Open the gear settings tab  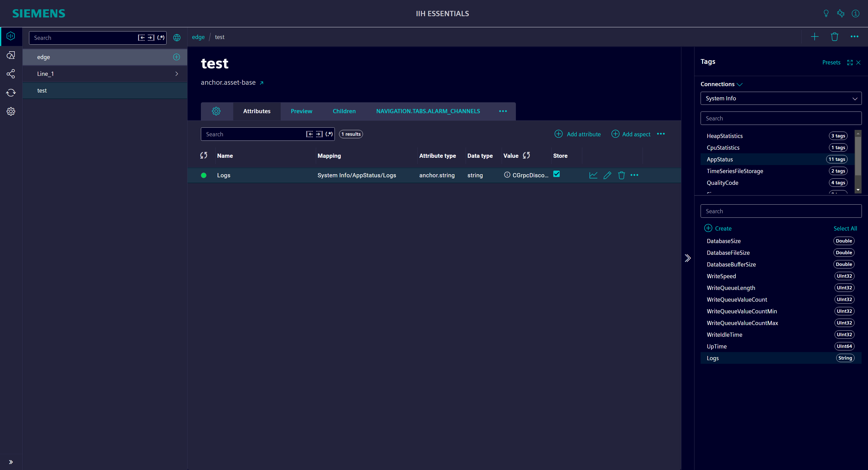(216, 111)
